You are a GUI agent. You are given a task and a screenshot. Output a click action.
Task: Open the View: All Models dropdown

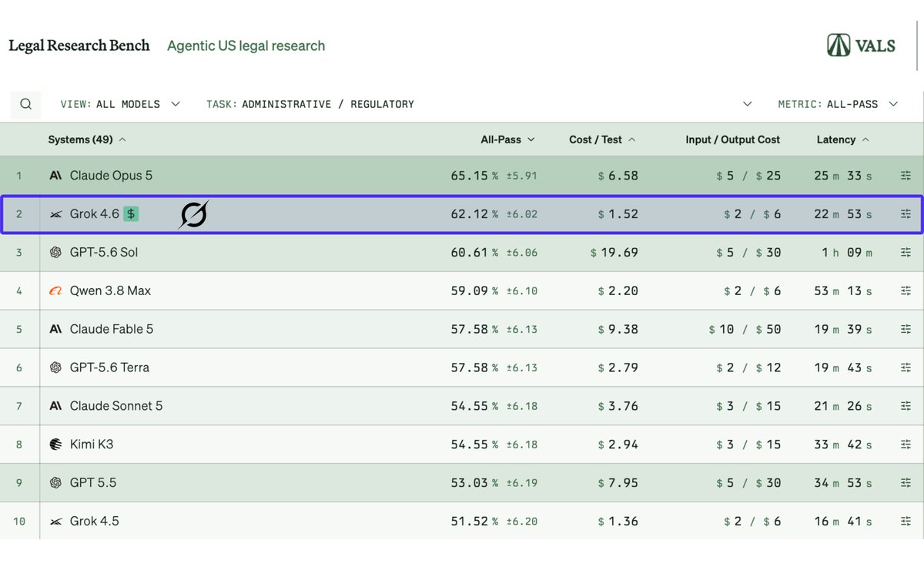120,104
